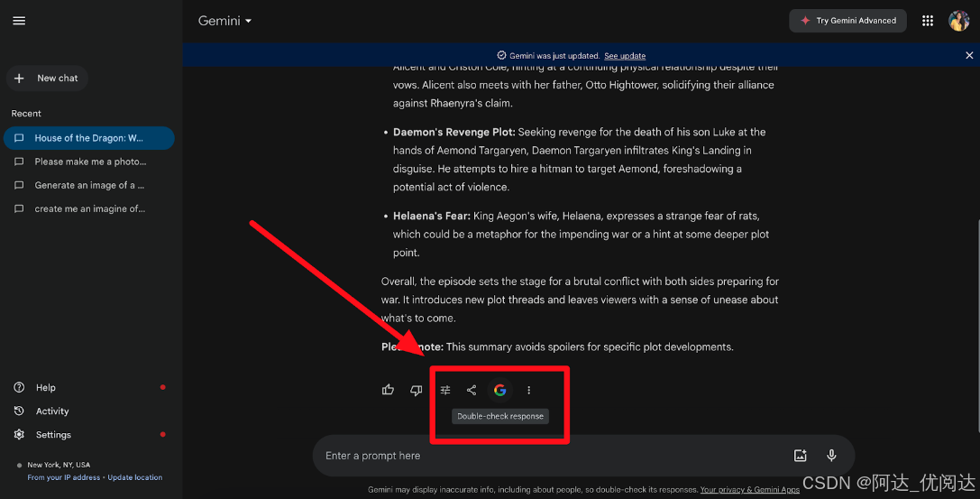Open Generate an image of a chat
Screen dimensions: 980x499
88,185
